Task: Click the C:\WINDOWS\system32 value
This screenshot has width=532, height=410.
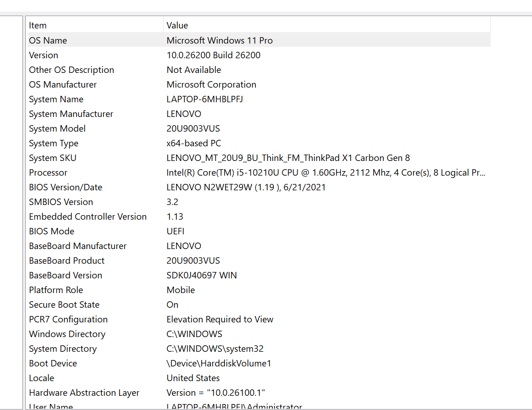Action: tap(215, 349)
